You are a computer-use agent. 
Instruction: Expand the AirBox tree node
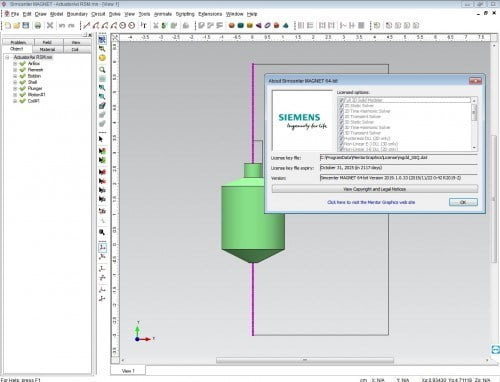tap(15, 63)
